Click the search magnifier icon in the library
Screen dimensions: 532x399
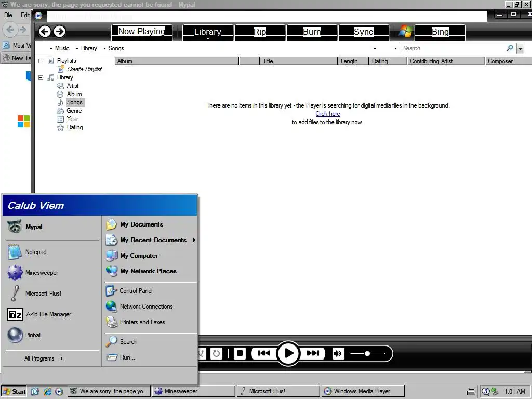click(x=510, y=48)
